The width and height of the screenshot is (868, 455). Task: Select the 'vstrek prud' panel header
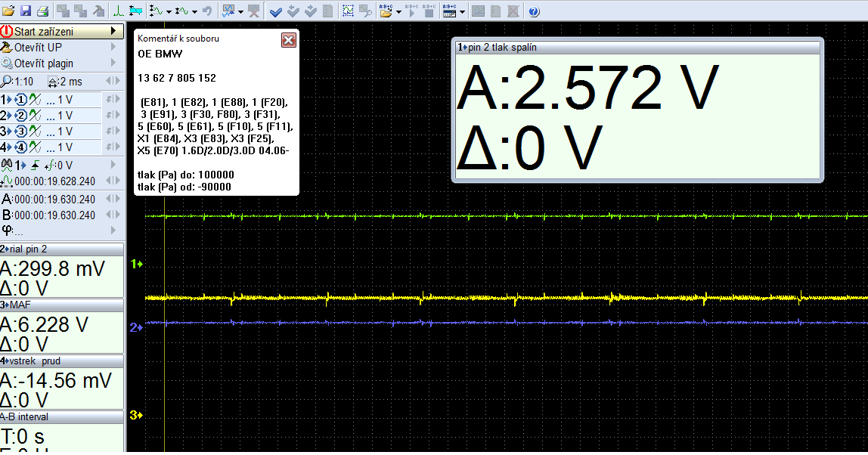tap(61, 361)
